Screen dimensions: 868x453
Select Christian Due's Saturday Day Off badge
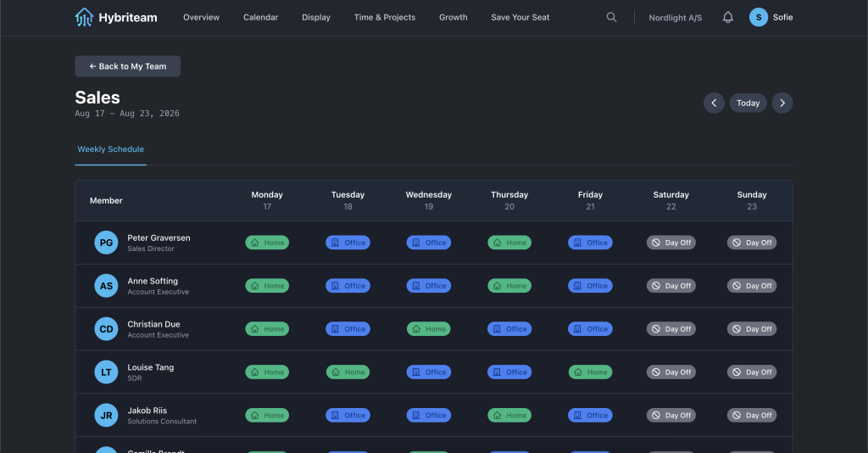click(671, 329)
